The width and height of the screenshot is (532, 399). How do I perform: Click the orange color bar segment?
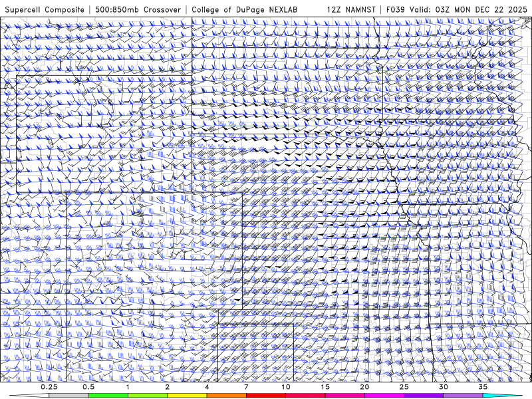pyautogui.click(x=226, y=396)
